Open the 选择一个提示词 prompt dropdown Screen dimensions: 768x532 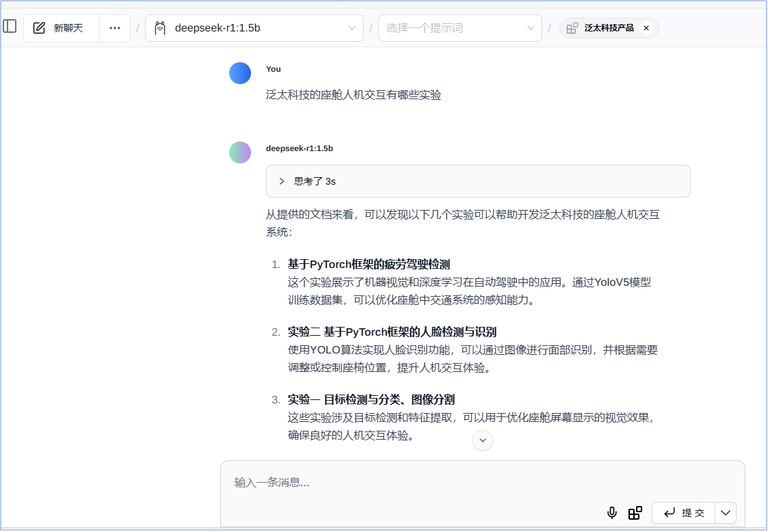(460, 28)
